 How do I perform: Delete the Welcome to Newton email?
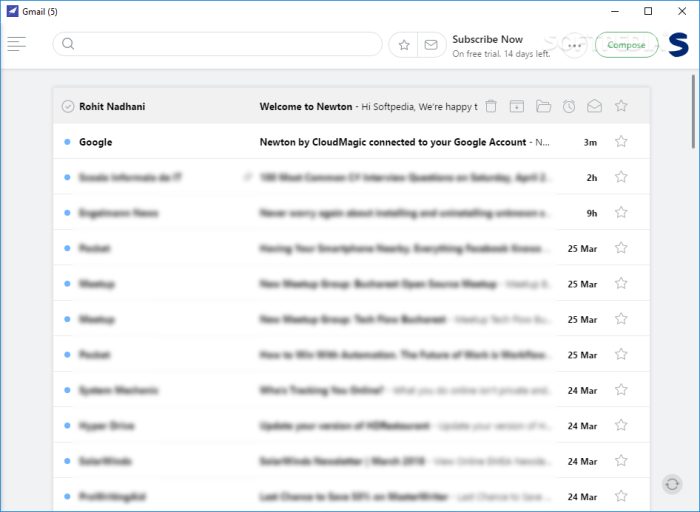(x=491, y=106)
